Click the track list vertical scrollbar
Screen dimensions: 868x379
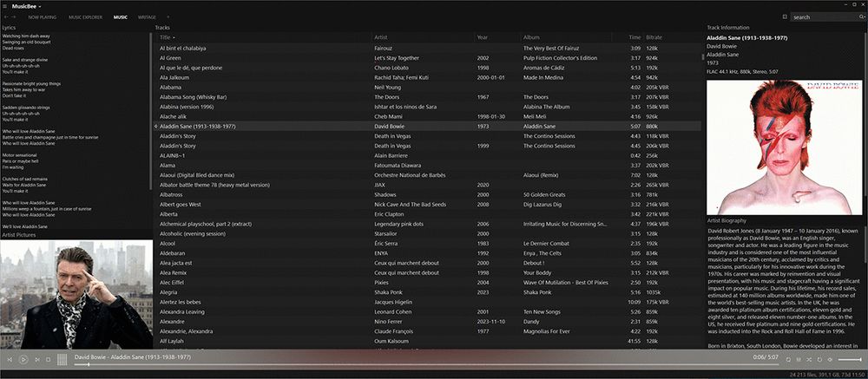[704, 56]
